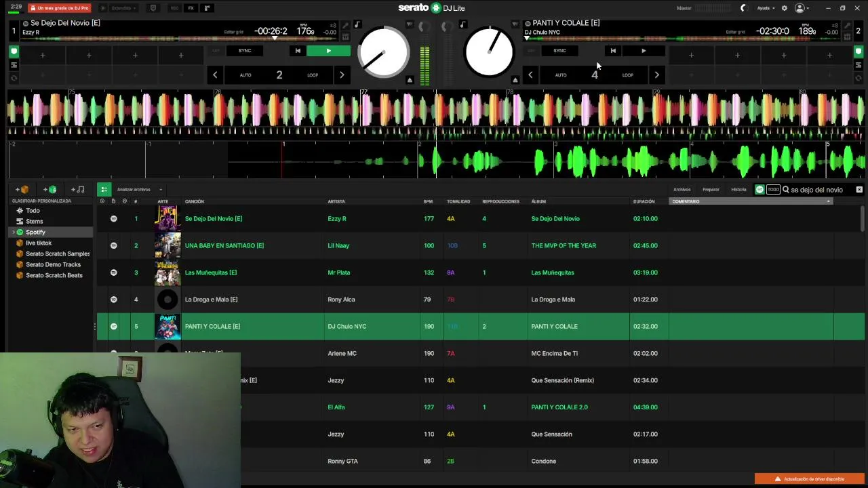This screenshot has height=488, width=868.
Task: Open deck 1 beatgrid edit wrench
Action: point(346,25)
